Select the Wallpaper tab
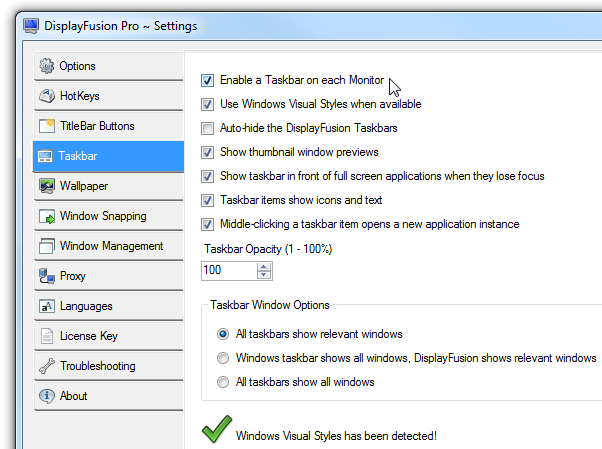602x449 pixels. click(x=109, y=186)
